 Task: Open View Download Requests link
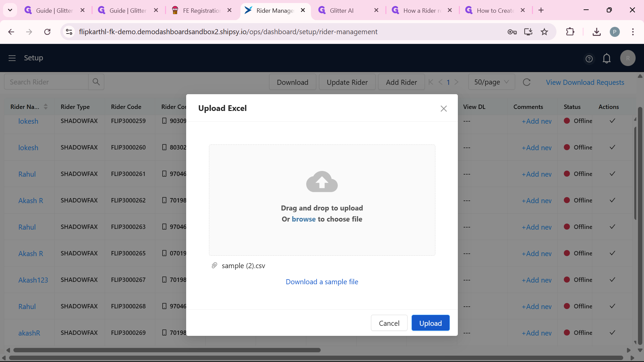[x=585, y=82]
